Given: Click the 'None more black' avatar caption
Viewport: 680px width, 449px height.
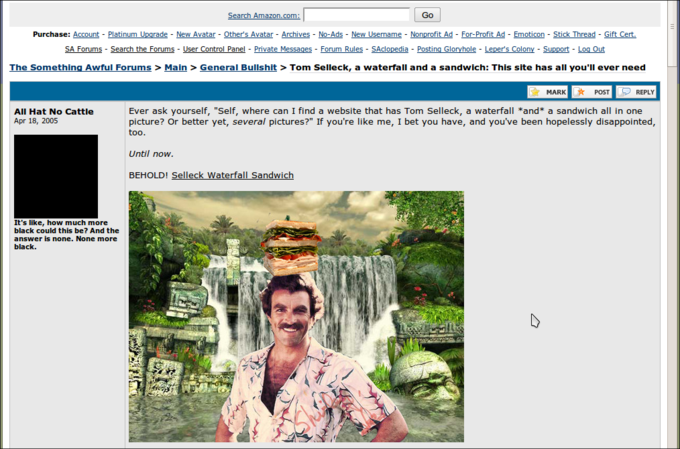Looking at the screenshot, I should point(66,235).
